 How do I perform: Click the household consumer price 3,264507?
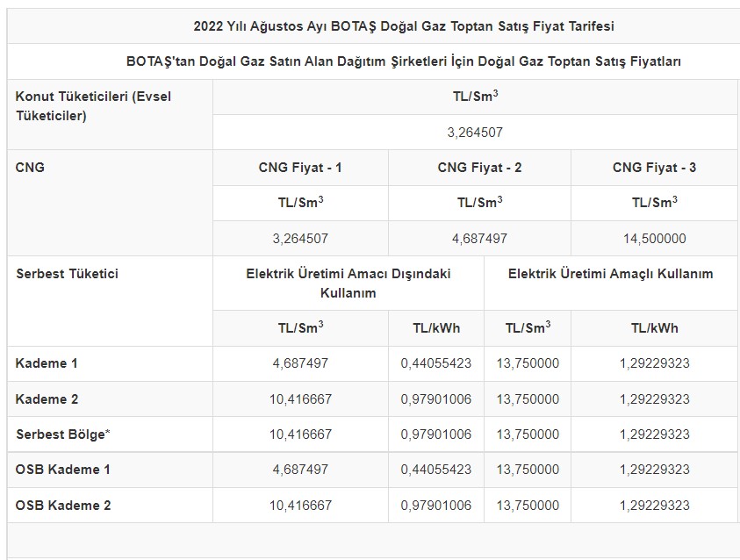475,133
